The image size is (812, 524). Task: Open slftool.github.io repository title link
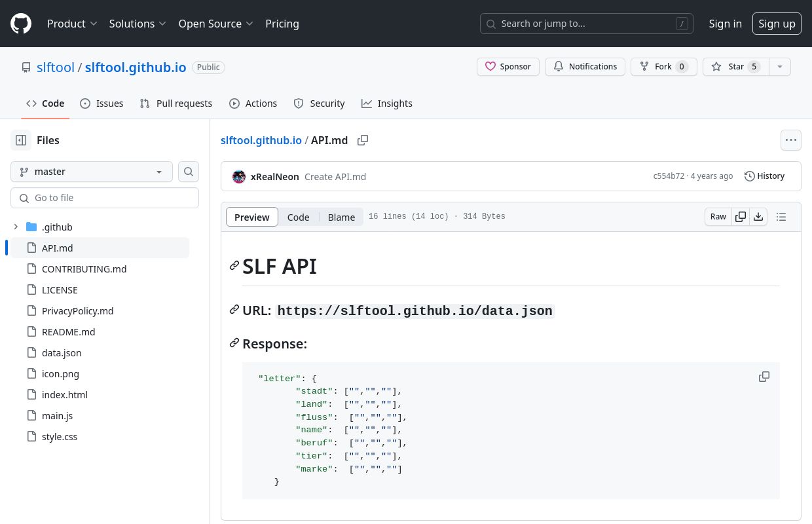point(136,67)
